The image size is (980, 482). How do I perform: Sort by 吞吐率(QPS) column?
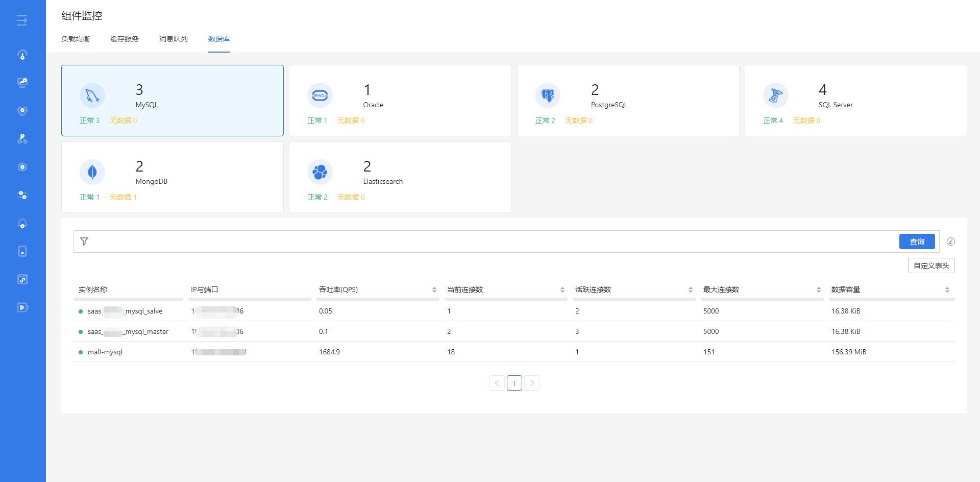[434, 290]
